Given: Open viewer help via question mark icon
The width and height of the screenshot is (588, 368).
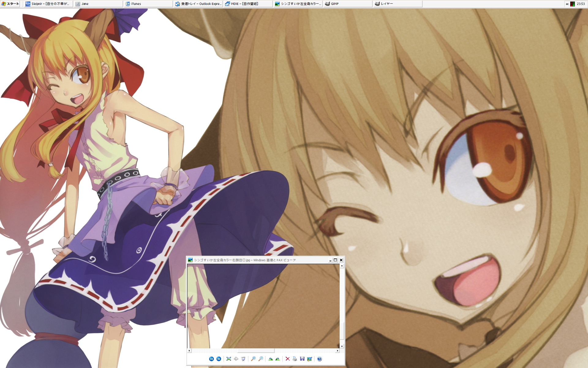Looking at the screenshot, I should click(x=319, y=359).
